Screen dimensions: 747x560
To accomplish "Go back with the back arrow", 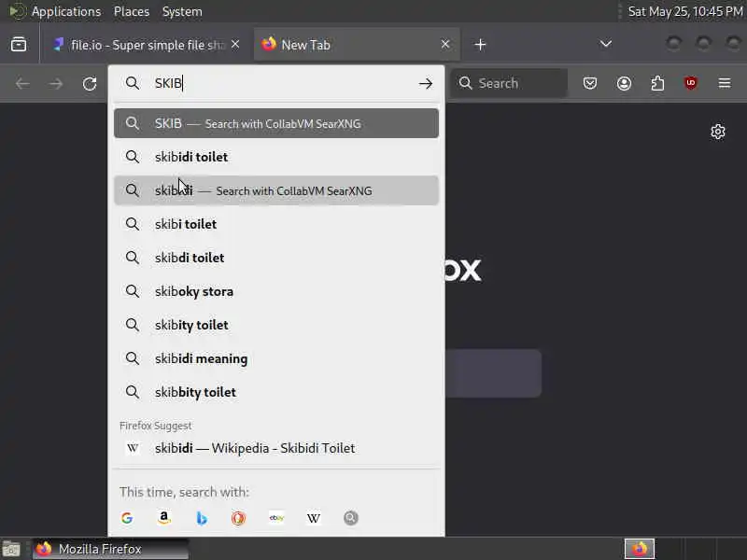I will pyautogui.click(x=22, y=84).
